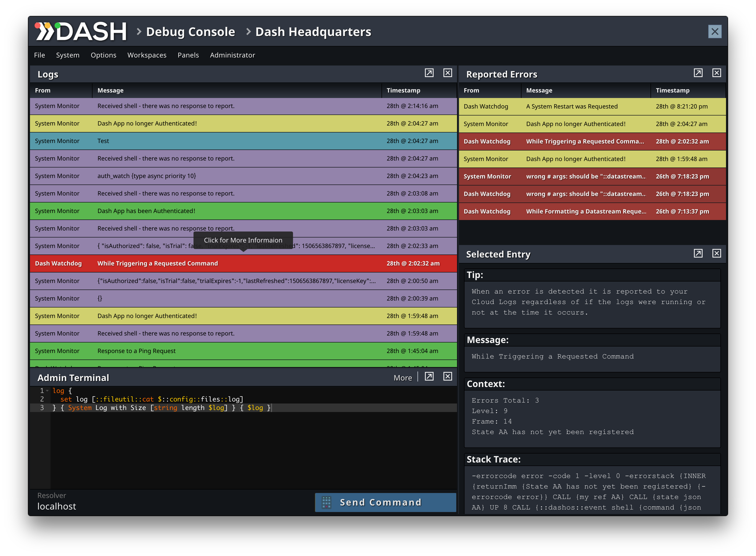Viewport: 756px width, 556px height.
Task: Close the Reported Errors panel
Action: point(716,73)
